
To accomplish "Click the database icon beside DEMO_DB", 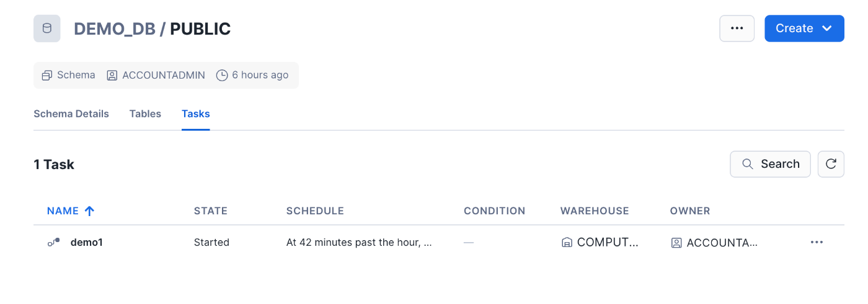I will (47, 28).
